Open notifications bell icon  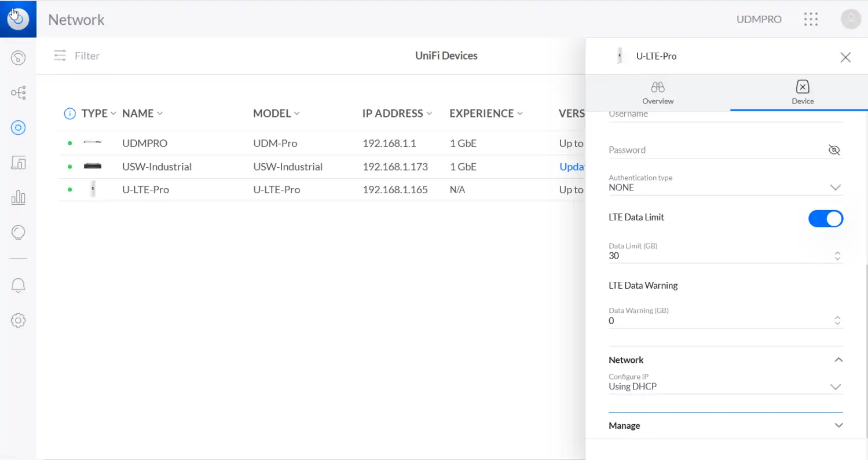pos(19,285)
